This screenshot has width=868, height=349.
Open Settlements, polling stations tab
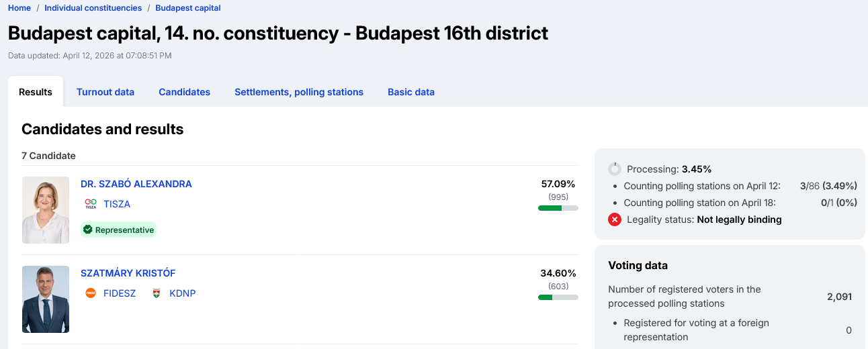point(299,92)
